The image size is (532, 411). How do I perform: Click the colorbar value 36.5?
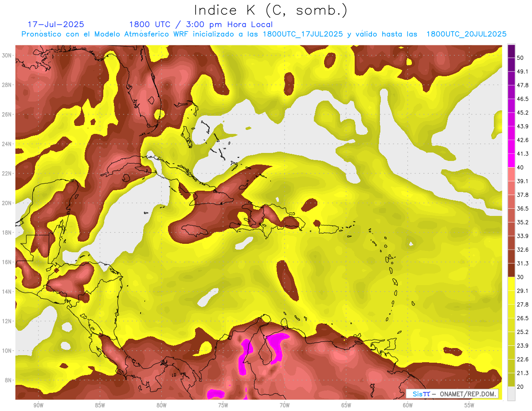522,208
